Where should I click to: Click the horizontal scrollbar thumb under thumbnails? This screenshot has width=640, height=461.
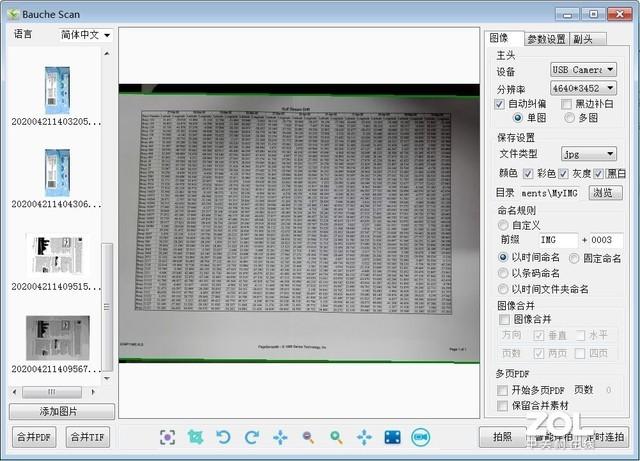[52, 392]
